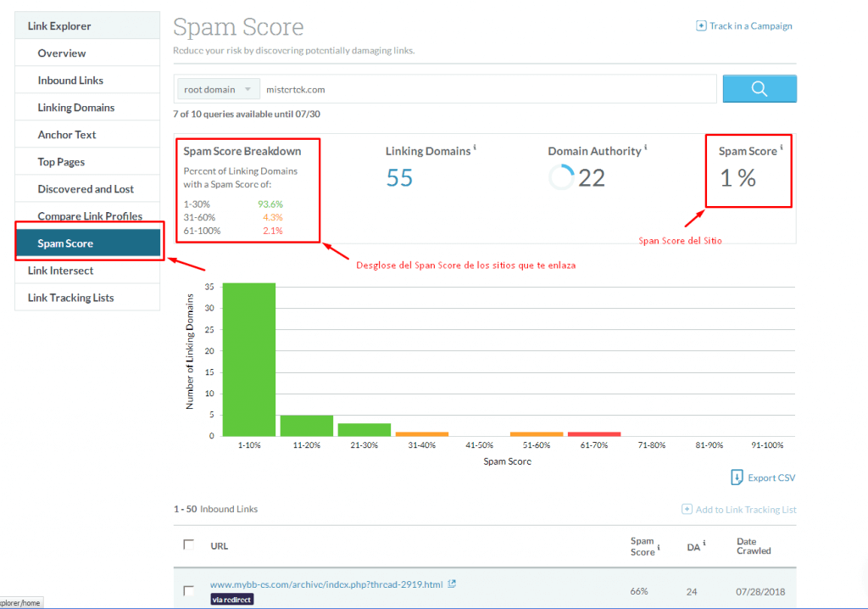Open Link Tracking Lists in the sidebar

point(70,298)
